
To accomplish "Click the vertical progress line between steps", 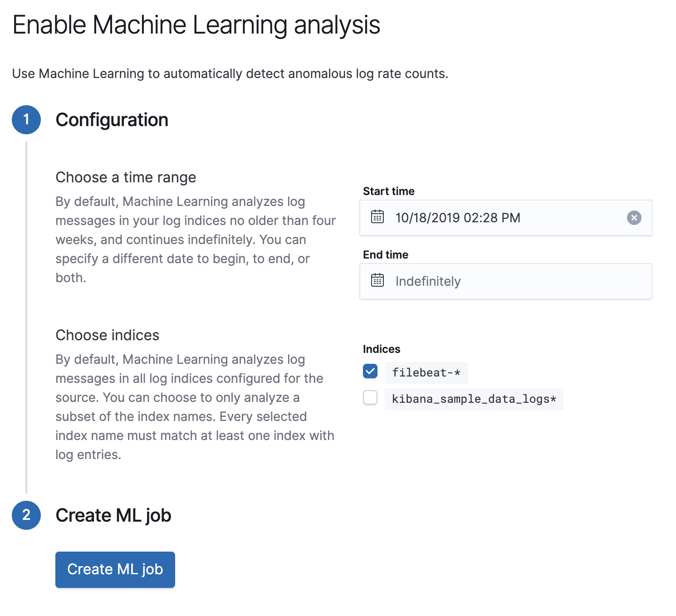I will (27, 318).
